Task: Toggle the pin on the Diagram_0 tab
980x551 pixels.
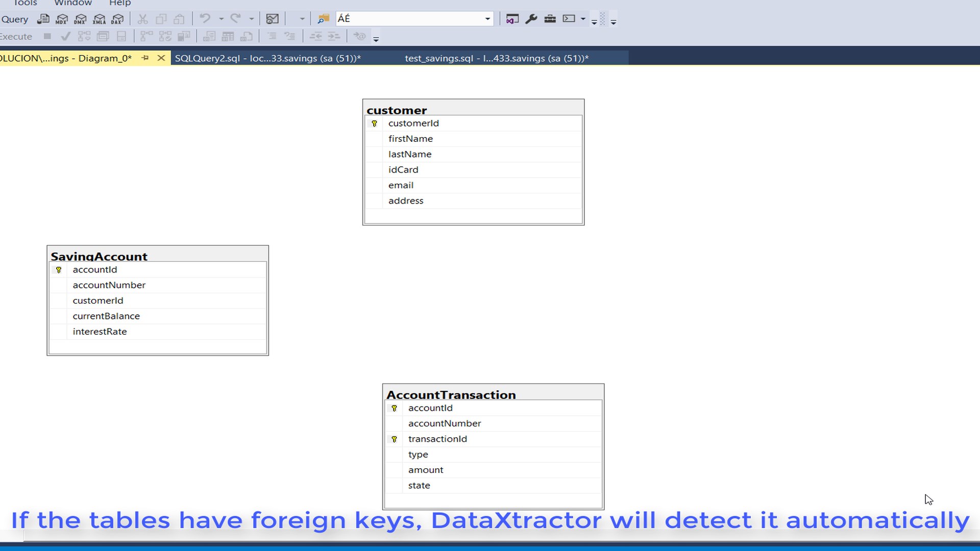Action: pyautogui.click(x=145, y=58)
